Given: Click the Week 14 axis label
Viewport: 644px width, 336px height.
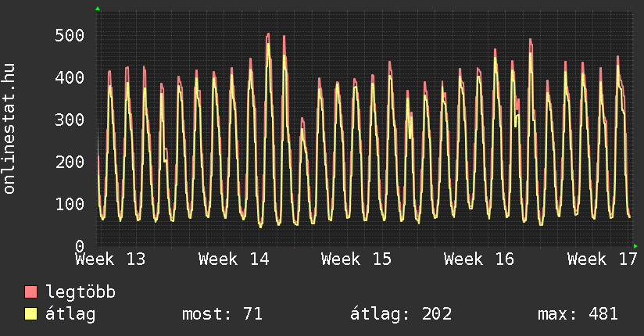Looking at the screenshot, I should tap(234, 259).
